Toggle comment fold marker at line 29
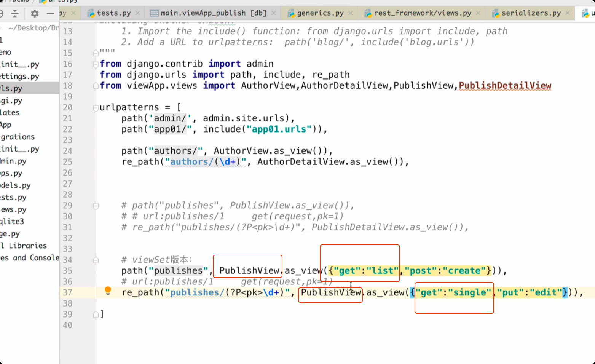The width and height of the screenshot is (595, 364). 96,206
